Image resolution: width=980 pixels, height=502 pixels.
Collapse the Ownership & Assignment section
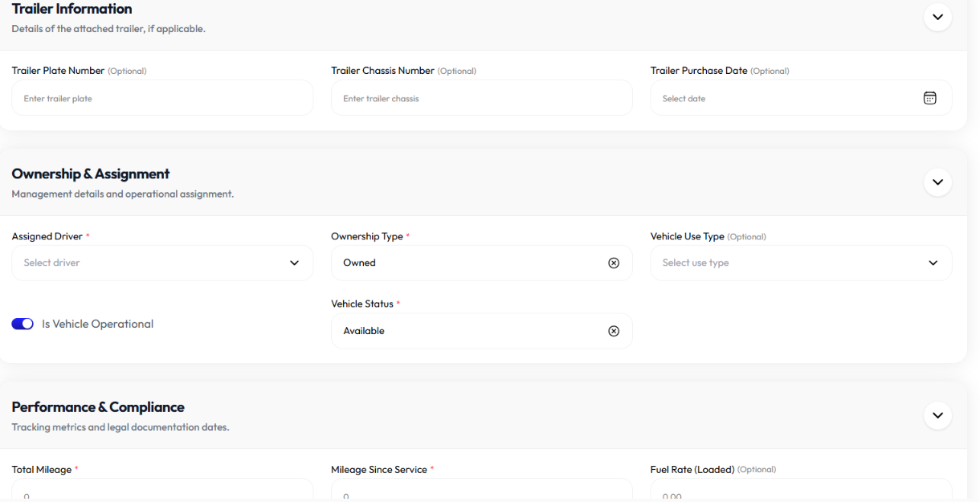click(x=937, y=182)
